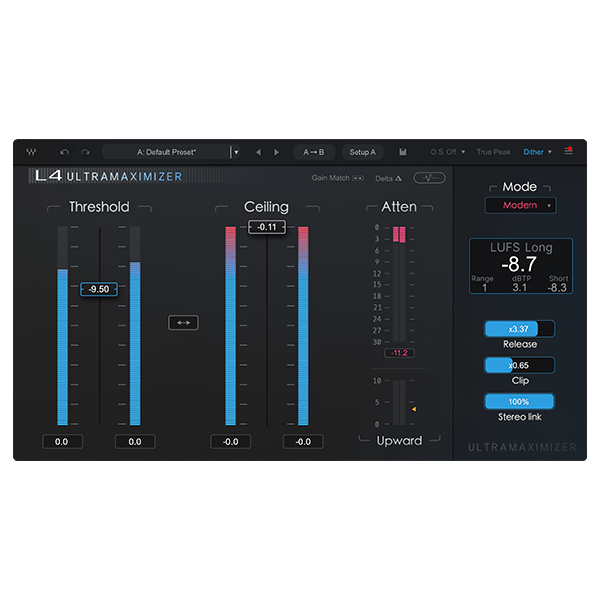
Task: Click the True Peak option
Action: 493,152
